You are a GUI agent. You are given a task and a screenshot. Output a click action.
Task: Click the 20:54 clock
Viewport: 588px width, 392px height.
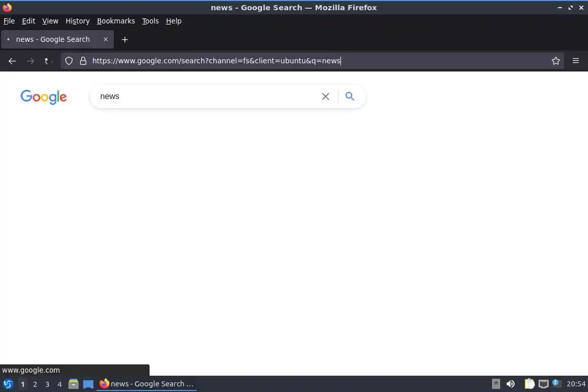(x=576, y=384)
